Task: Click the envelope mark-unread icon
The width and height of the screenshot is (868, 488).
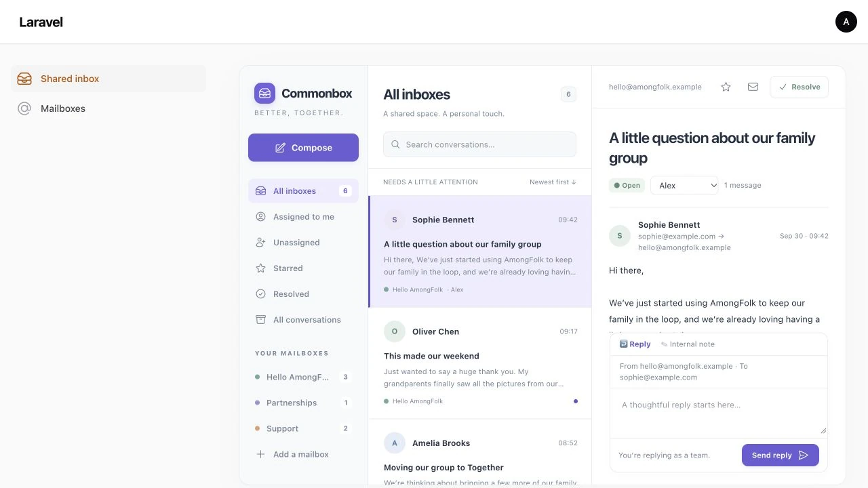Action: (753, 87)
